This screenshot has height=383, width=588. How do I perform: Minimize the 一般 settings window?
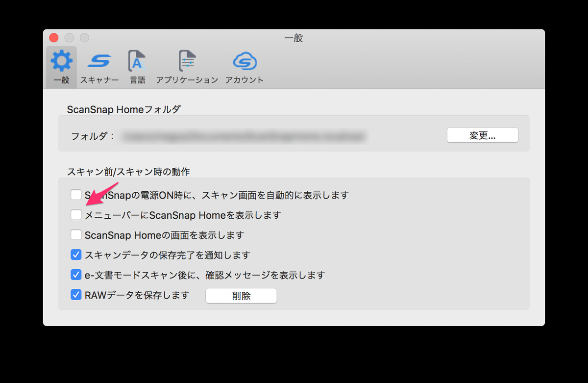[69, 37]
